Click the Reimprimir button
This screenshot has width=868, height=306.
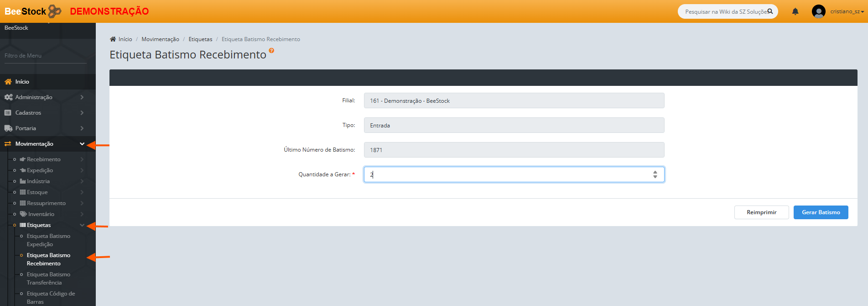point(761,212)
